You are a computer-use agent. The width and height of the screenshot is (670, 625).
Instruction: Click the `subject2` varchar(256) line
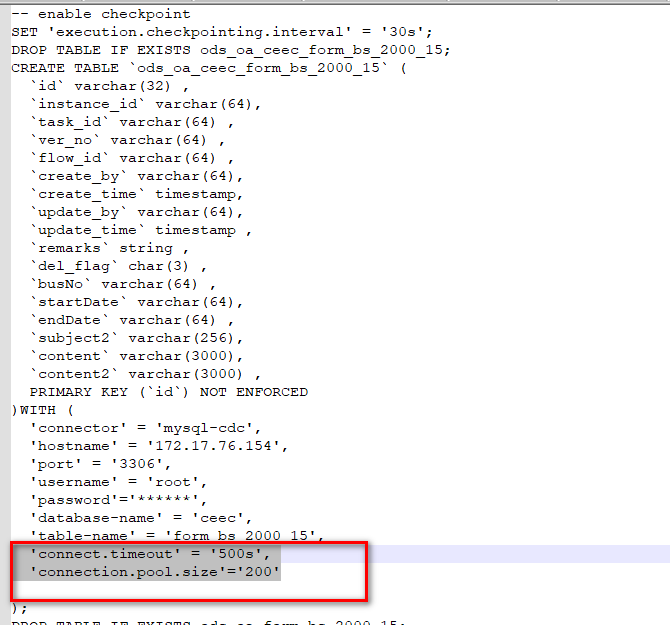[136, 337]
